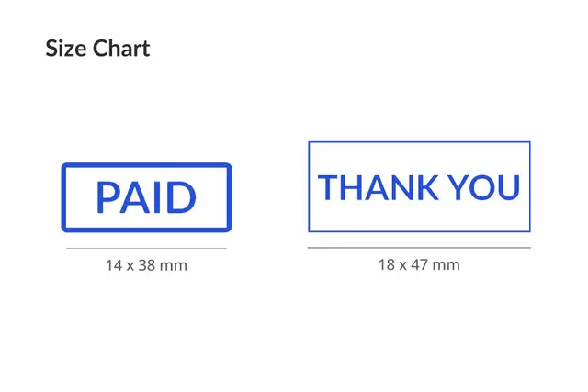Click the word Chart in the heading
This screenshot has height=392, width=588.
[x=121, y=49]
